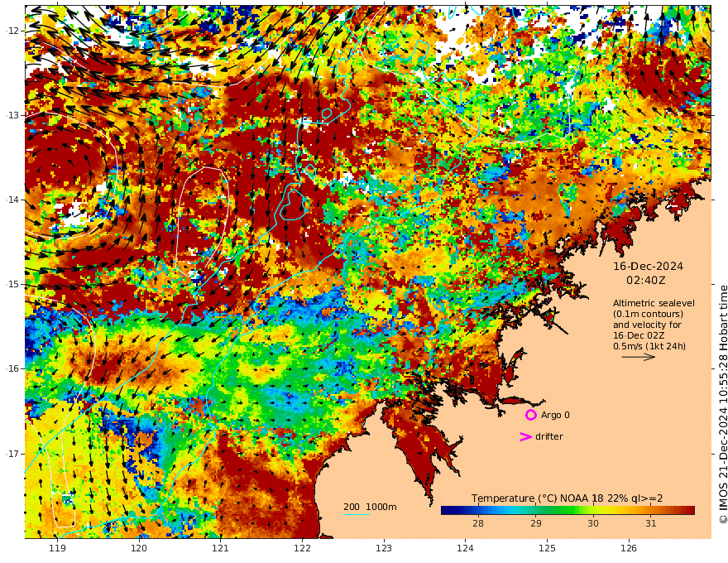Click longitude axis label 123
This screenshot has height=563, width=728.
point(384,548)
